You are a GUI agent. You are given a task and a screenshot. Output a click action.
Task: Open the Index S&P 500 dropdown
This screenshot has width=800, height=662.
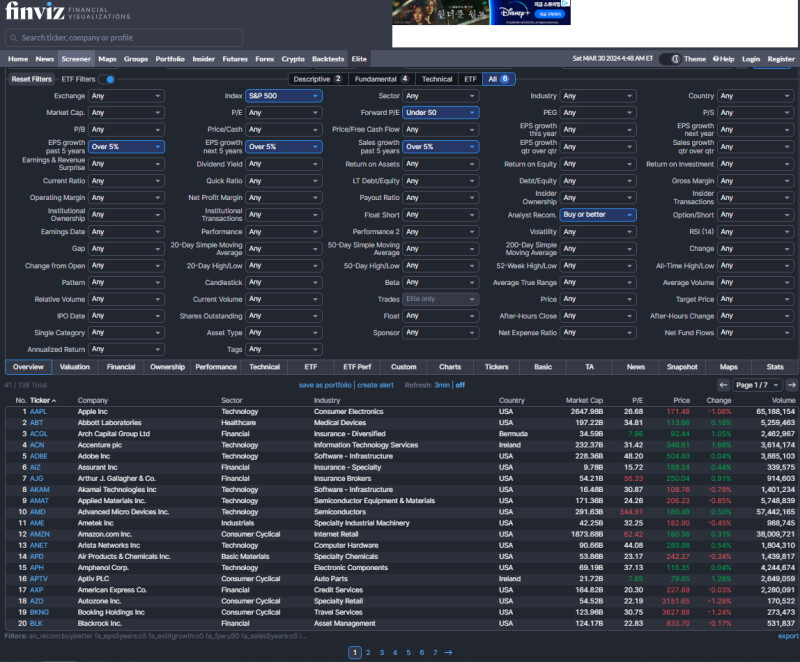point(284,96)
